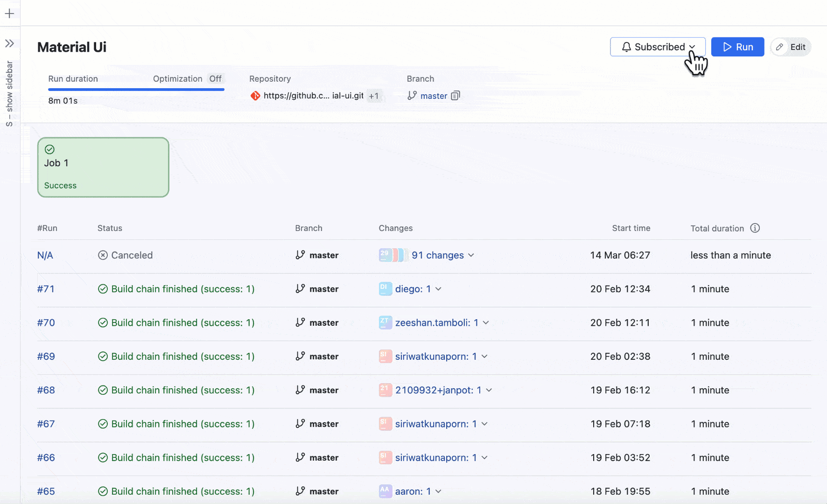Viewport: 827px width, 504px height.
Task: Expand zeeshan.tamboli: 1 changes
Action: coord(486,322)
